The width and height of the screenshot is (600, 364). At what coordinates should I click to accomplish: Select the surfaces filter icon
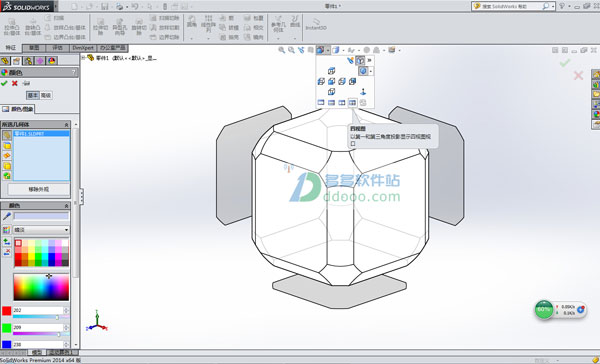7,155
